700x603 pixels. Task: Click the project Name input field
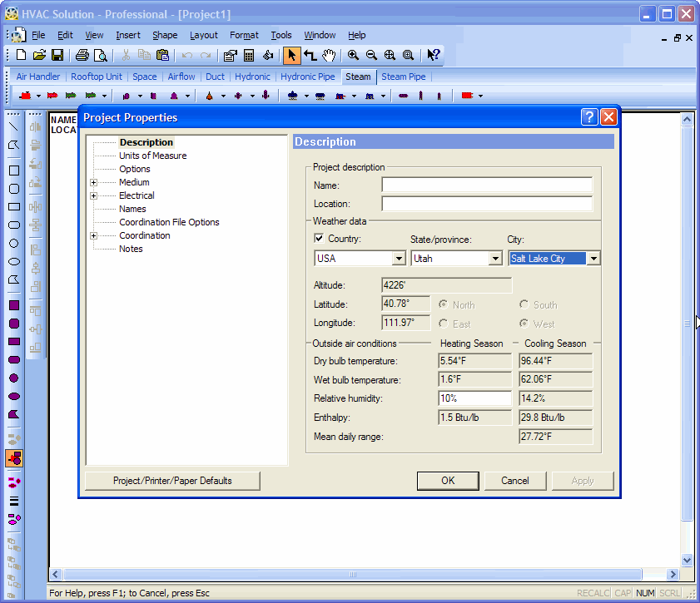(487, 185)
